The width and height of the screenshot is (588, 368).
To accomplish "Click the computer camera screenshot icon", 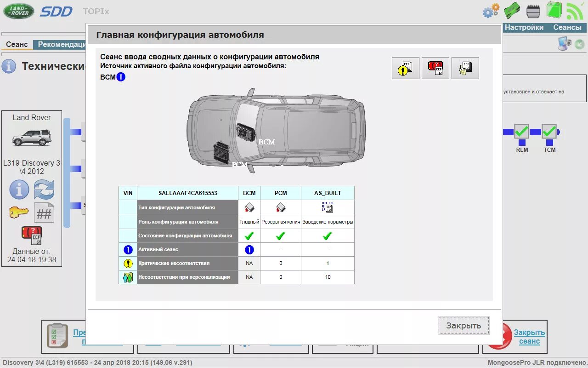I will [x=565, y=44].
